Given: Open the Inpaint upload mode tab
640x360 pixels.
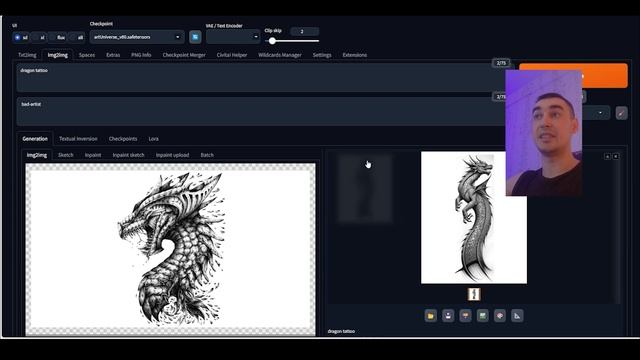Looking at the screenshot, I should [x=172, y=155].
